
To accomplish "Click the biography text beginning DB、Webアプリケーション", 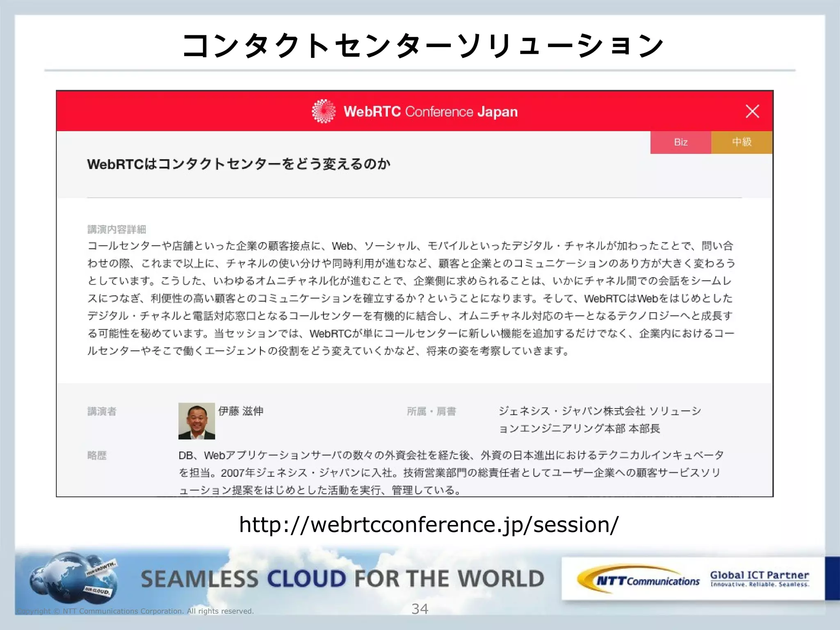I will pos(451,472).
